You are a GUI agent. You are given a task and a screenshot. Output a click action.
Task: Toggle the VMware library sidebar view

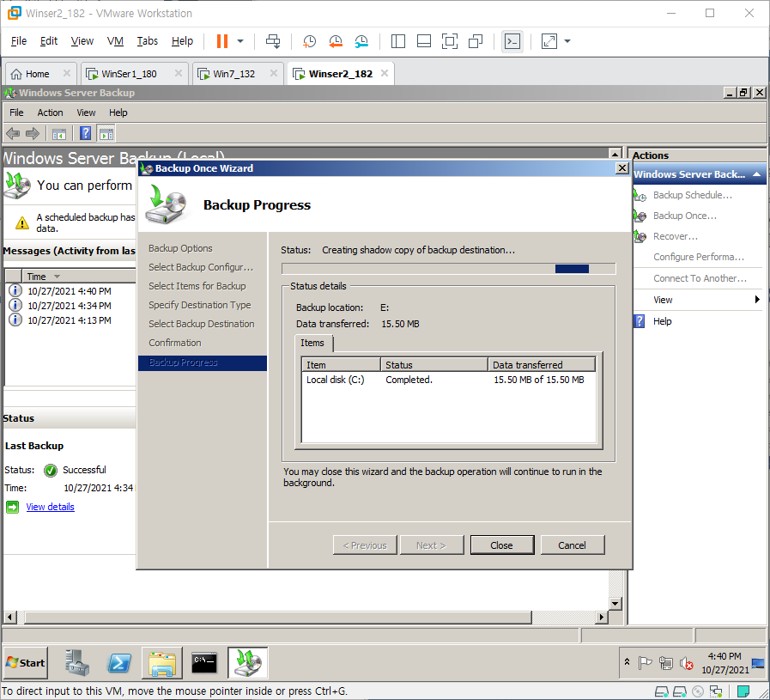[x=397, y=41]
